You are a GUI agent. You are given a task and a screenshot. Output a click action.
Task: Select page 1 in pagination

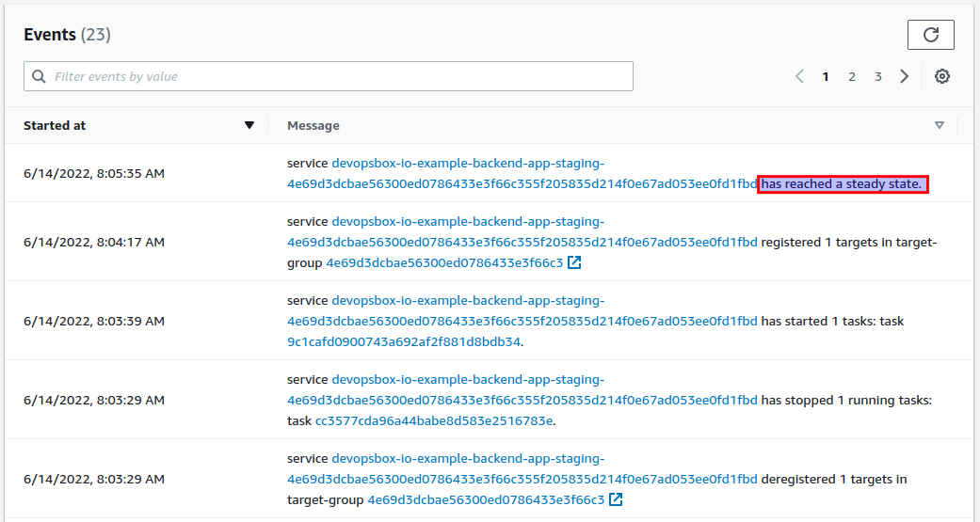point(826,77)
